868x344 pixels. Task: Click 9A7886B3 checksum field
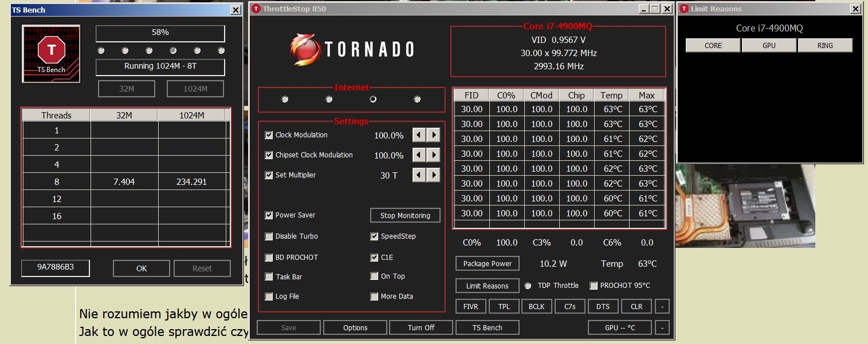[x=56, y=268]
